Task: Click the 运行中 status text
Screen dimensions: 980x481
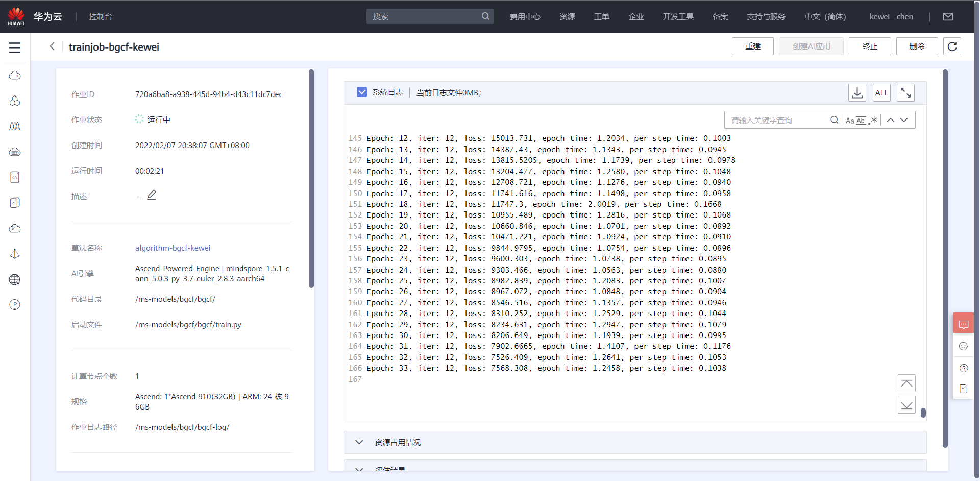Action: point(159,119)
